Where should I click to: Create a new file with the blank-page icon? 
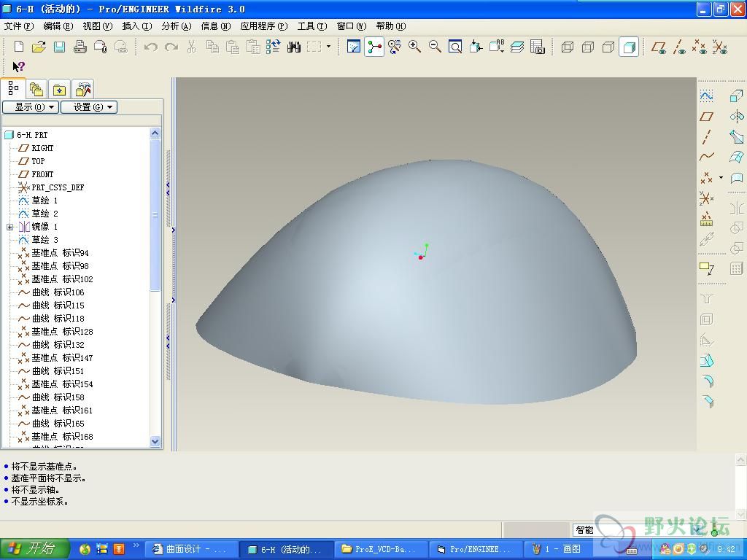pyautogui.click(x=19, y=47)
